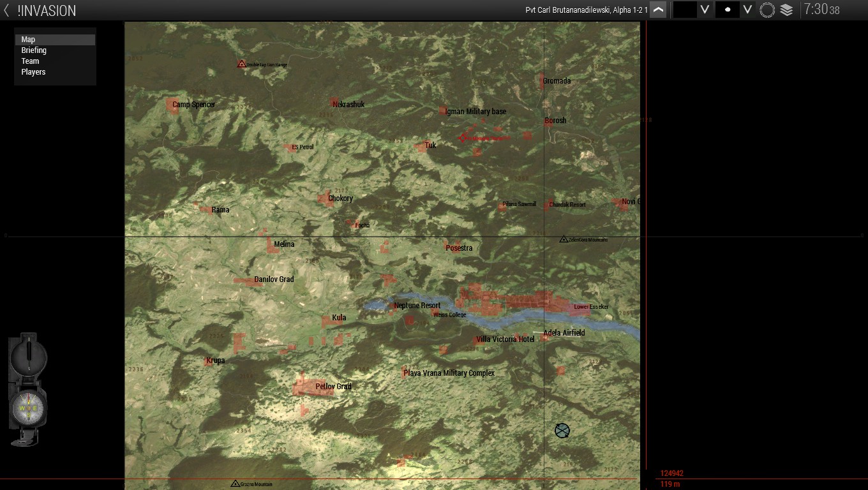The width and height of the screenshot is (868, 490).
Task: Collapse the top bar with the up-chevron button
Action: (x=658, y=10)
